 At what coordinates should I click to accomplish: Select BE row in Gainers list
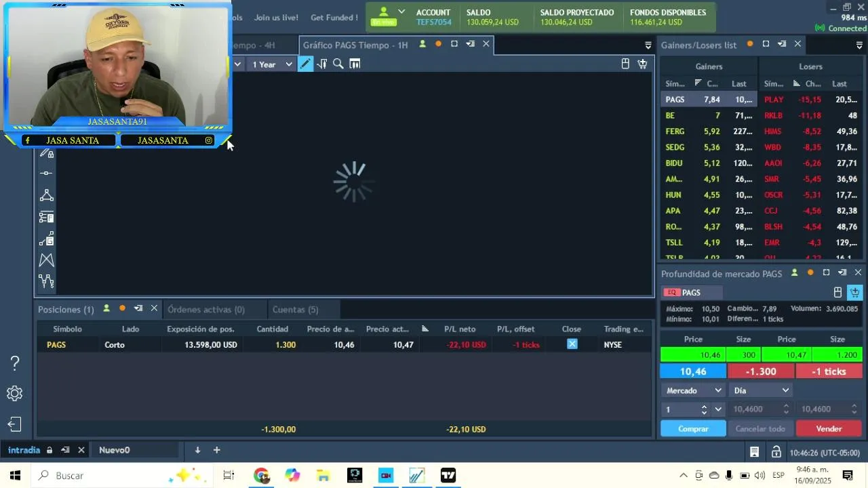709,115
